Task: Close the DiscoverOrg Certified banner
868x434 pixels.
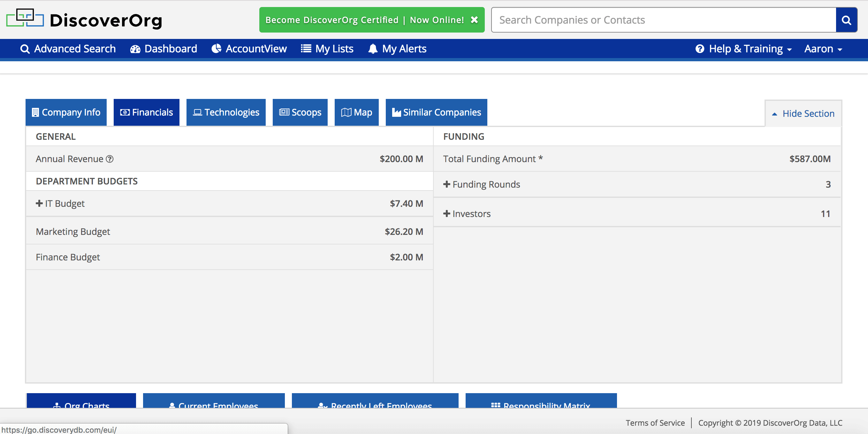Action: click(x=474, y=20)
